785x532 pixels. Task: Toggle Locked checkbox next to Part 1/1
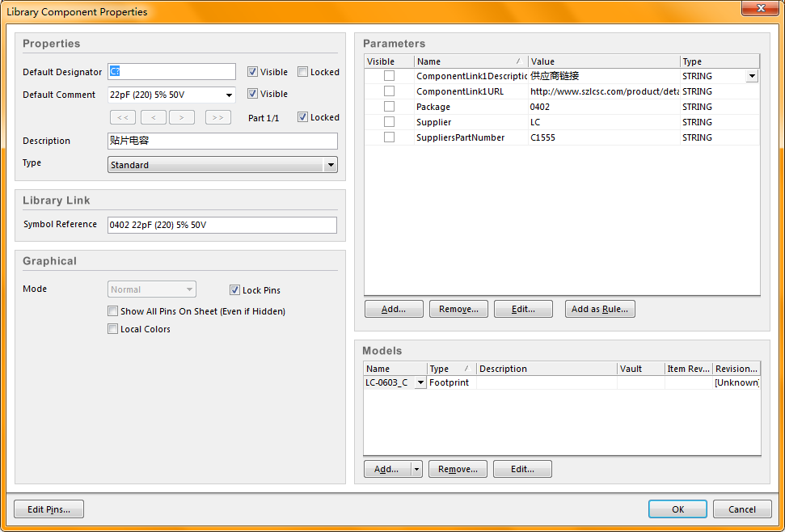click(302, 117)
